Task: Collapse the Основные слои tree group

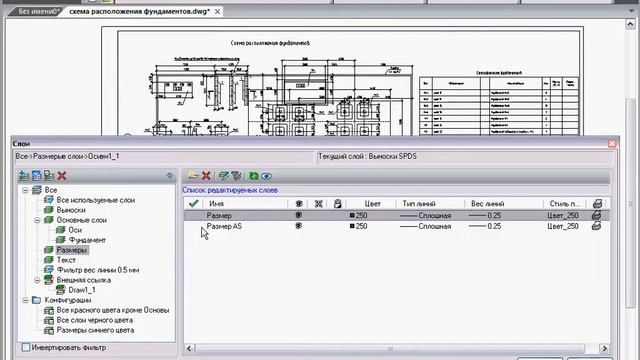Action: click(x=37, y=220)
